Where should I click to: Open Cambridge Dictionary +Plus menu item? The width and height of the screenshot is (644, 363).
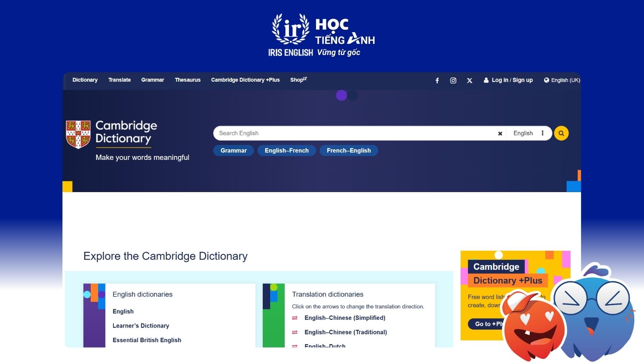(x=245, y=80)
